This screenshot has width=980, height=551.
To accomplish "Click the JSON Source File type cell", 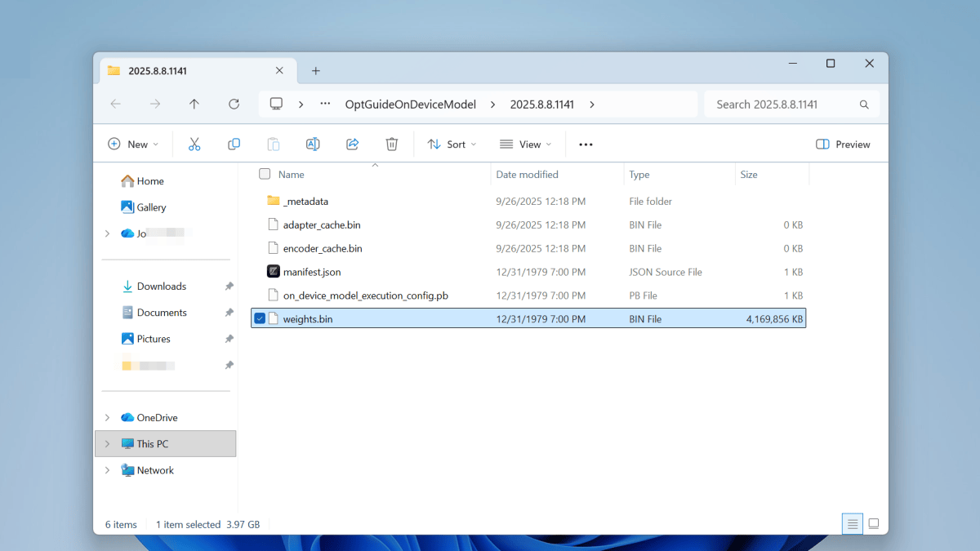I will [666, 272].
